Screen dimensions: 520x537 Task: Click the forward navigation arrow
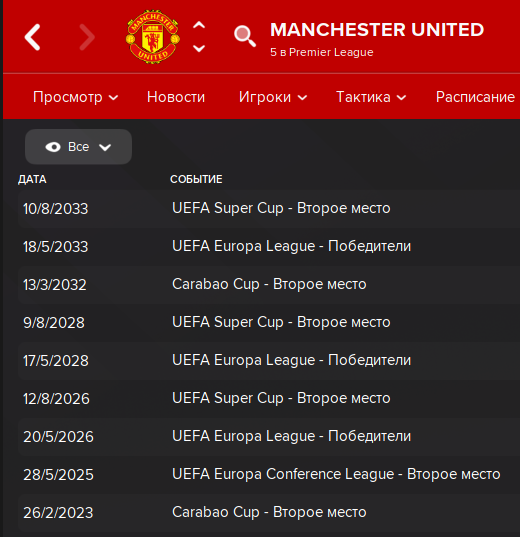tap(87, 37)
